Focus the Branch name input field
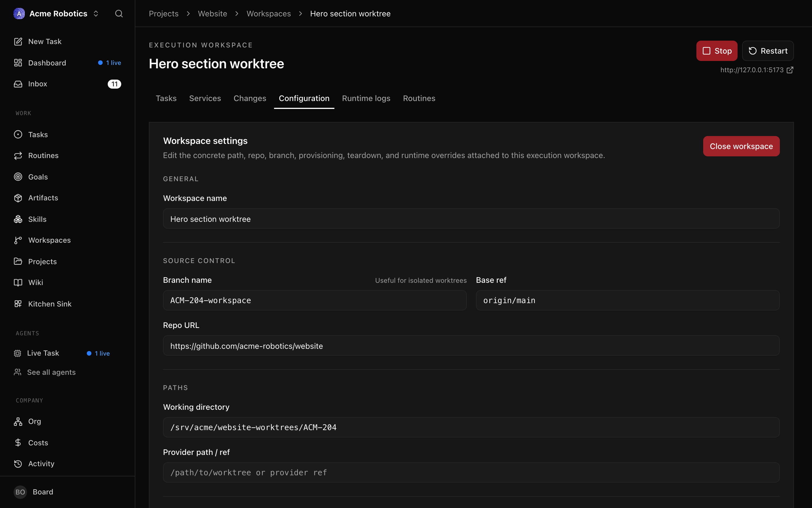This screenshot has width=812, height=508. pyautogui.click(x=315, y=300)
